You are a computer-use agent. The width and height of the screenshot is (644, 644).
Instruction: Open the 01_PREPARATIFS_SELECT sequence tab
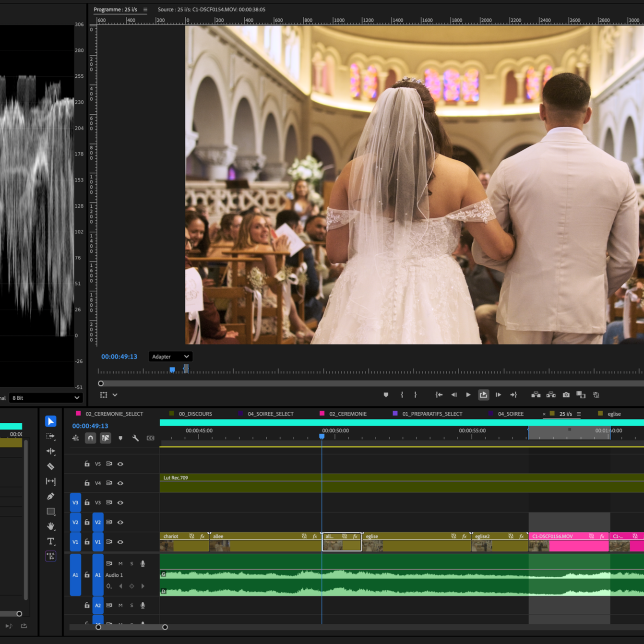pos(432,414)
